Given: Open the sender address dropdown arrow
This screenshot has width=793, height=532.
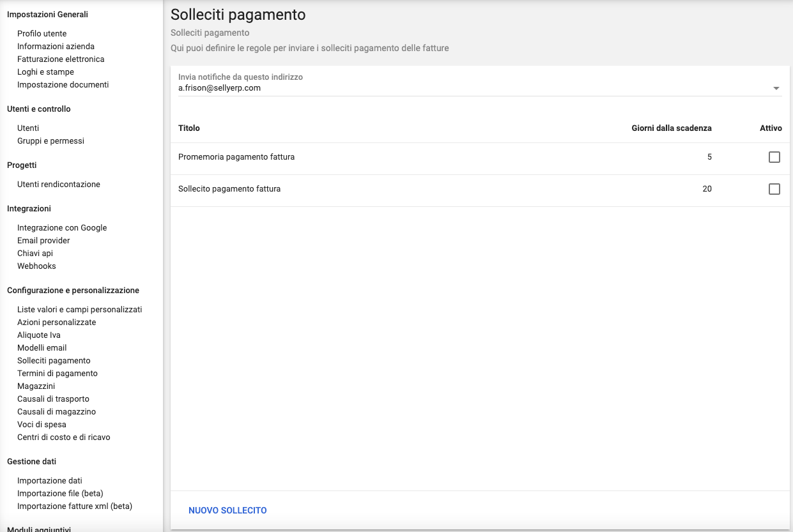Looking at the screenshot, I should click(x=776, y=88).
